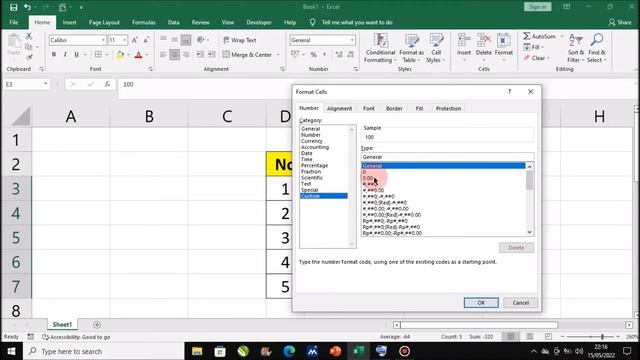
Task: Increase the font size
Action: [134, 40]
